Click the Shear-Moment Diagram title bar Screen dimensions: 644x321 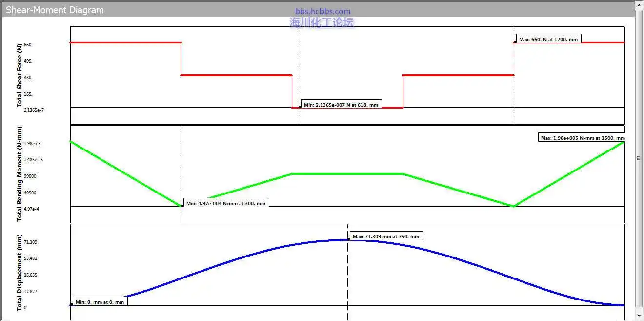click(55, 10)
